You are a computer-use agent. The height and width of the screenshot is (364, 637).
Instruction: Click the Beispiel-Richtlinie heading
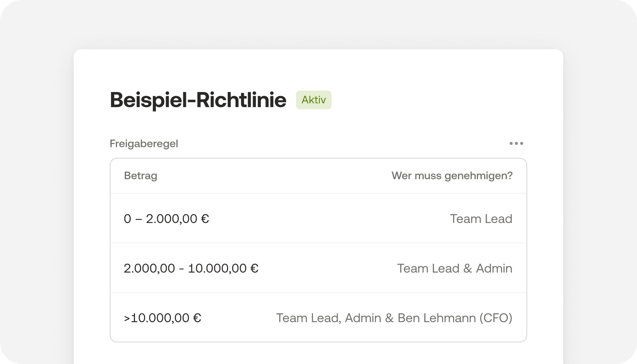198,100
